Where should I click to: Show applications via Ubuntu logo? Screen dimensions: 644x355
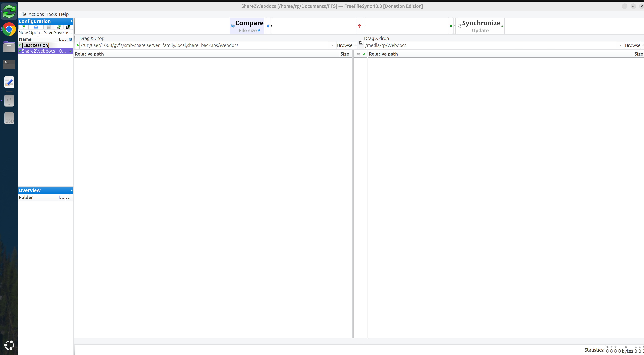coord(9,345)
